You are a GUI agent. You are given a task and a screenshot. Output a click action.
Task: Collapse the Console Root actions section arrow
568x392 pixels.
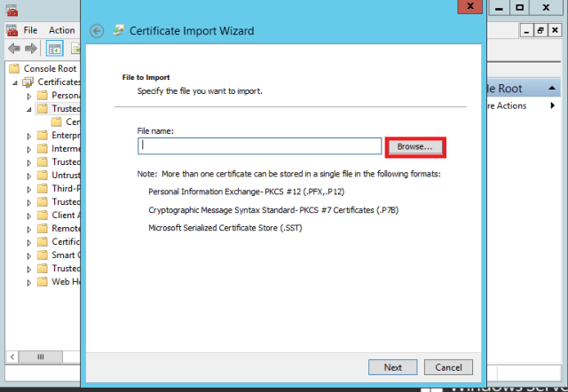[552, 89]
